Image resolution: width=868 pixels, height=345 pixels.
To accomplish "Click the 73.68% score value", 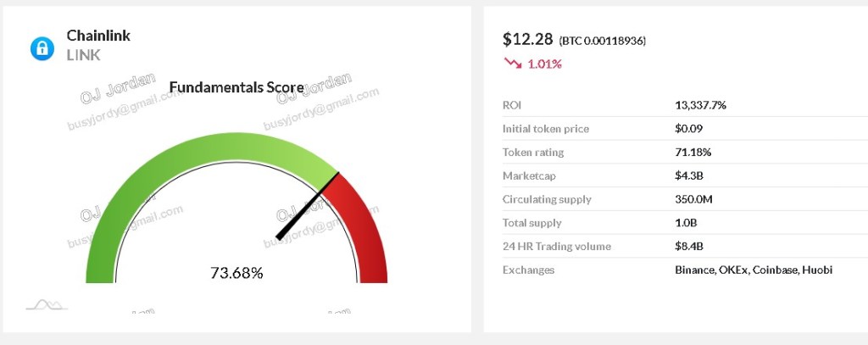I will [x=236, y=273].
